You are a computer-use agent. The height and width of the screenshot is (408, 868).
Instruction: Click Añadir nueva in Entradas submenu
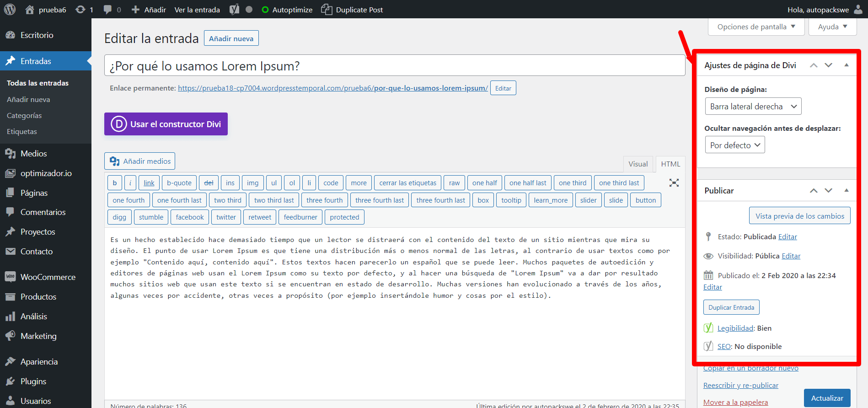click(28, 99)
